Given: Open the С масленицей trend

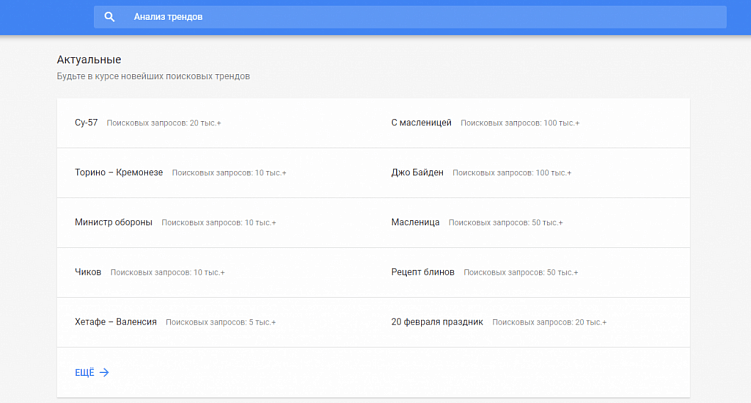Looking at the screenshot, I should pyautogui.click(x=421, y=122).
